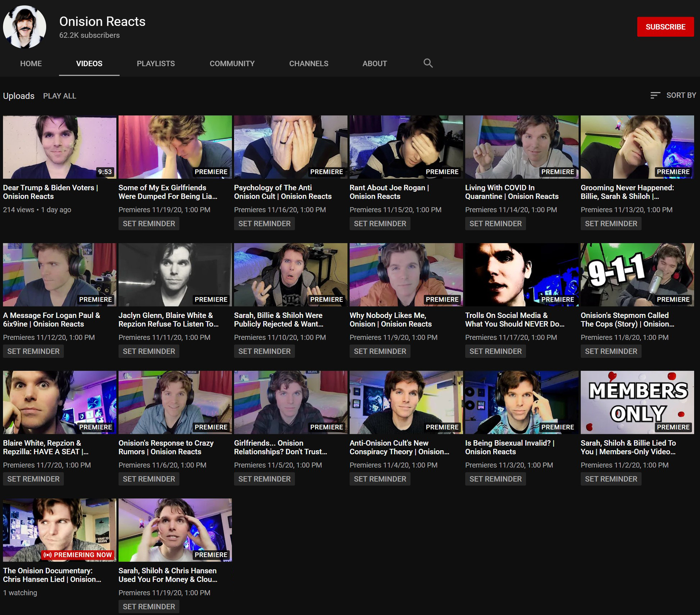Set reminder for Psychology of The Anti Onision Cult

[x=264, y=224]
